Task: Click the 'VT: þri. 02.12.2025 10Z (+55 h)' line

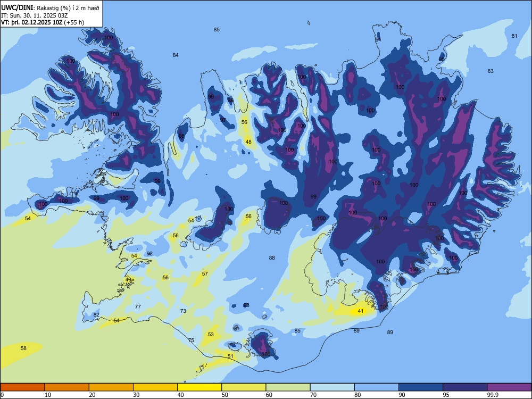Action: [43, 22]
